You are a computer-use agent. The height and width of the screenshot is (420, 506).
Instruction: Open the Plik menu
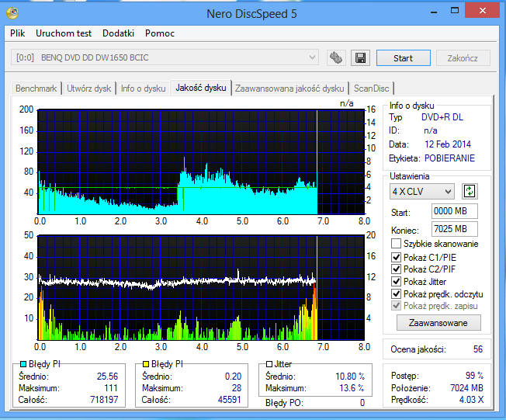[x=17, y=33]
